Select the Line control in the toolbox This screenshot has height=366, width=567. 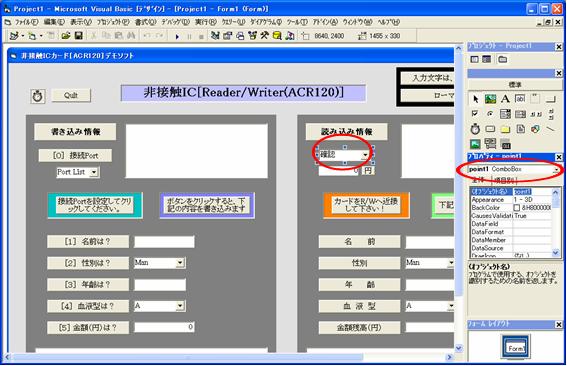(550, 129)
